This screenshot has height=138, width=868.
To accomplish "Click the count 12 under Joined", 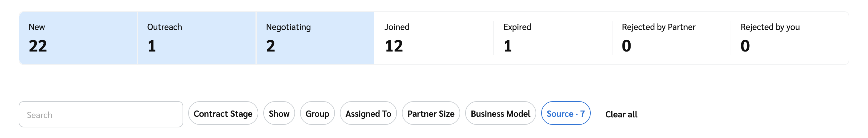I will [x=393, y=46].
